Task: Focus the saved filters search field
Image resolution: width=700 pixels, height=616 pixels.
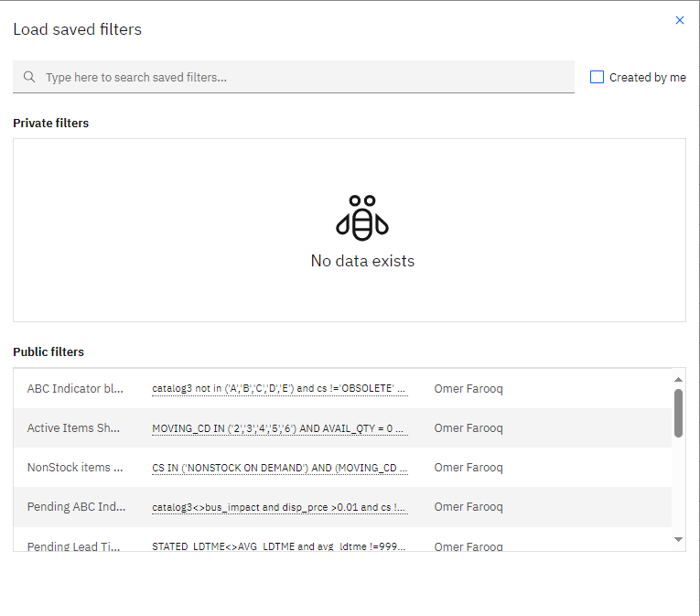Action: tap(302, 78)
